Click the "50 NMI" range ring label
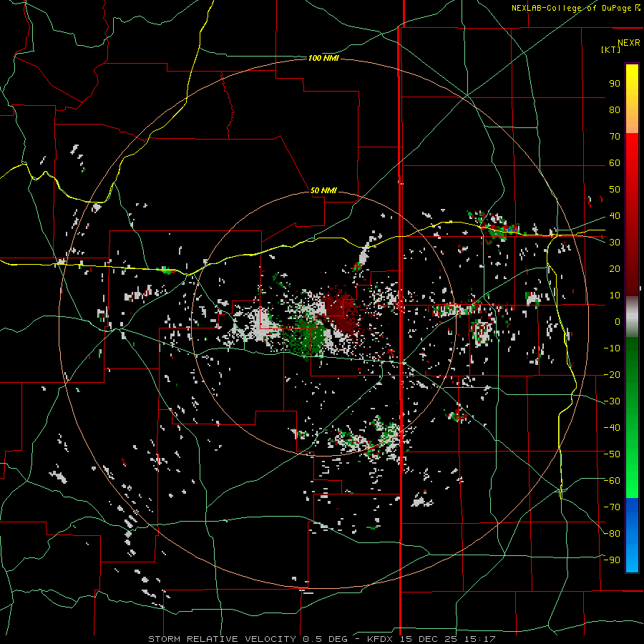 coord(323,190)
